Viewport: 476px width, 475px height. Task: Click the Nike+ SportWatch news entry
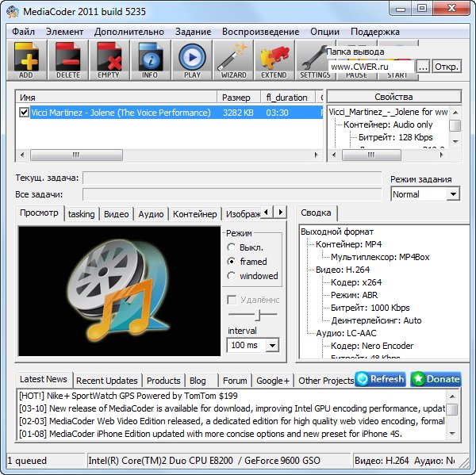tap(129, 396)
